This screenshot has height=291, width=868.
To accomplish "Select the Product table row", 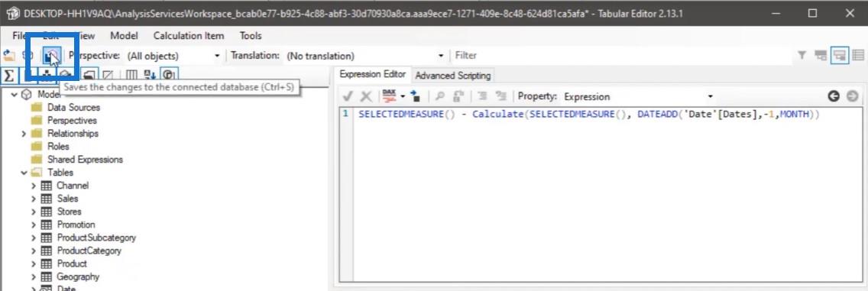I will [72, 264].
